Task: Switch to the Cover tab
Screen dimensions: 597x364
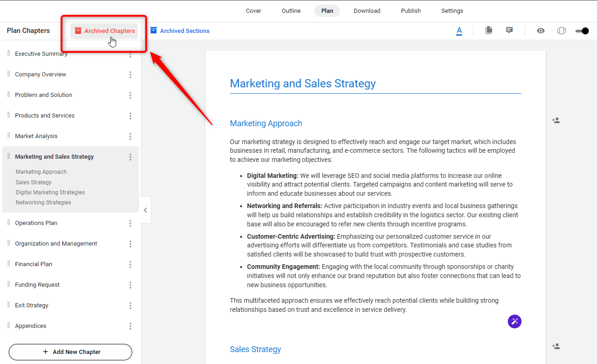Action: point(253,11)
